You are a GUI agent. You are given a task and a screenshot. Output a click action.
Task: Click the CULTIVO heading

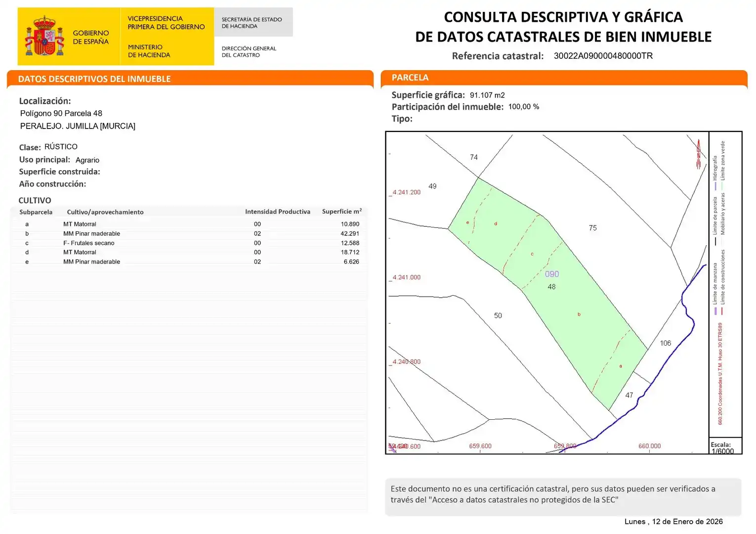[x=35, y=200]
